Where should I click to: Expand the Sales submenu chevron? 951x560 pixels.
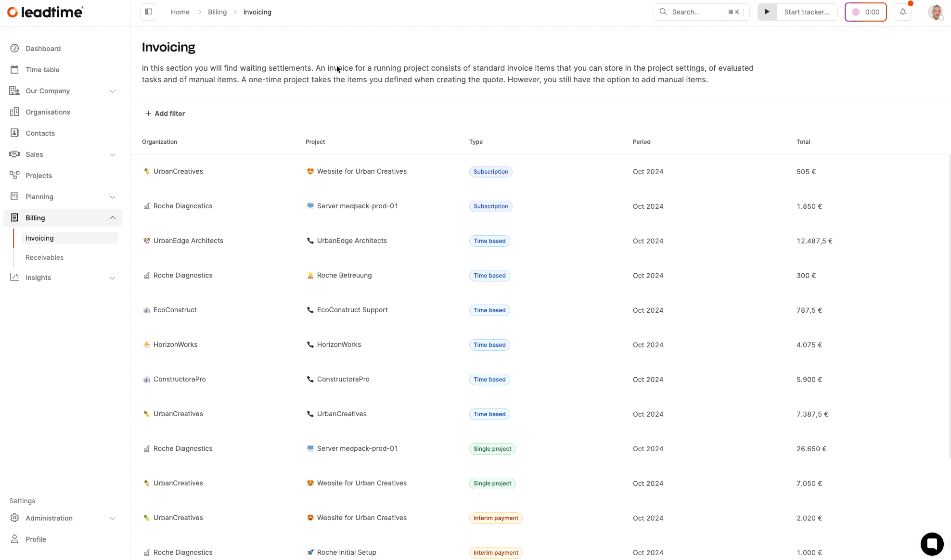pos(112,154)
